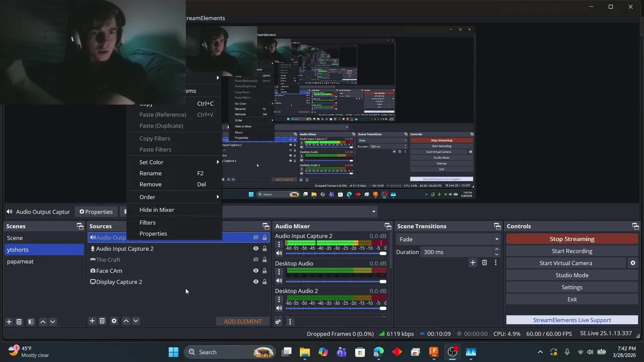Toggle lock on Audio Input Capture 2
Image resolution: width=644 pixels, height=362 pixels.
265,248
